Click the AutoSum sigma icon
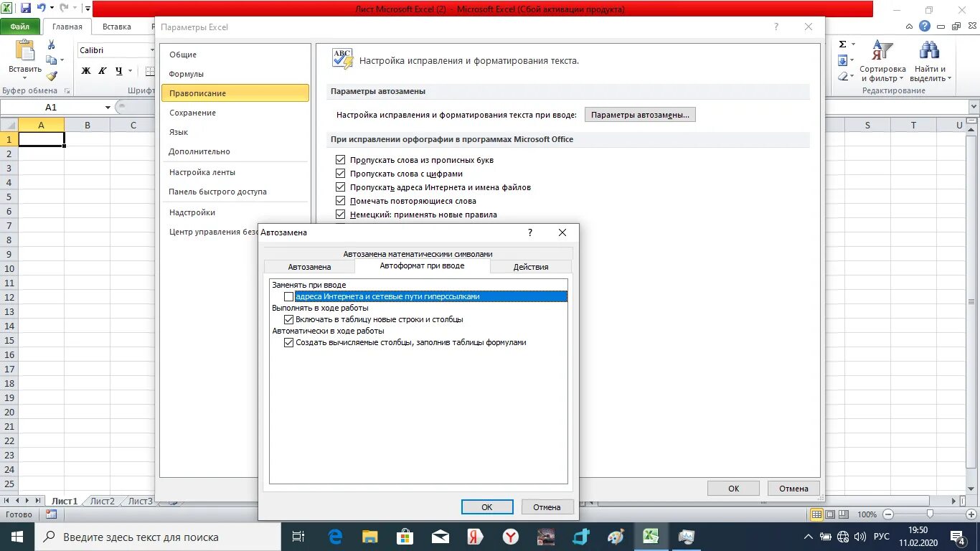 point(843,44)
